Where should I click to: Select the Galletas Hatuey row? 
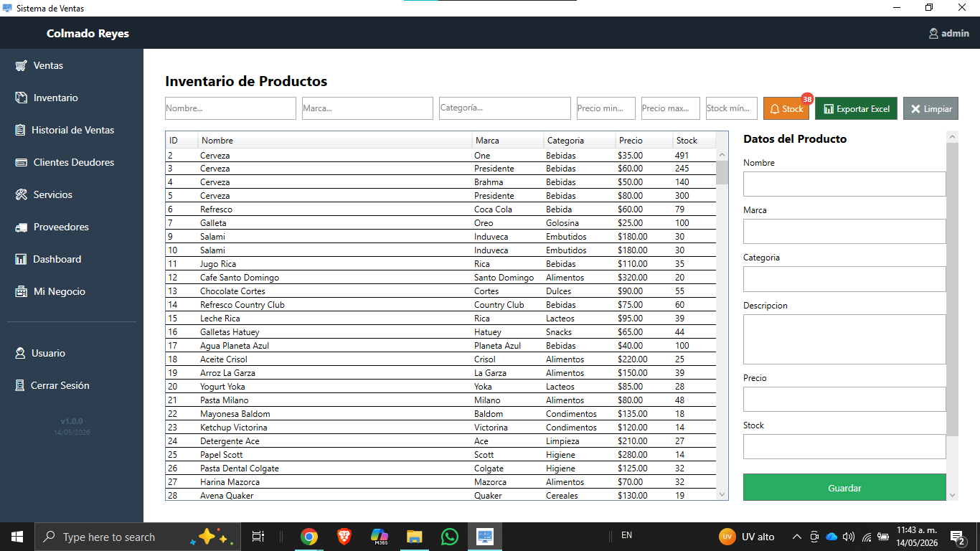tap(440, 332)
